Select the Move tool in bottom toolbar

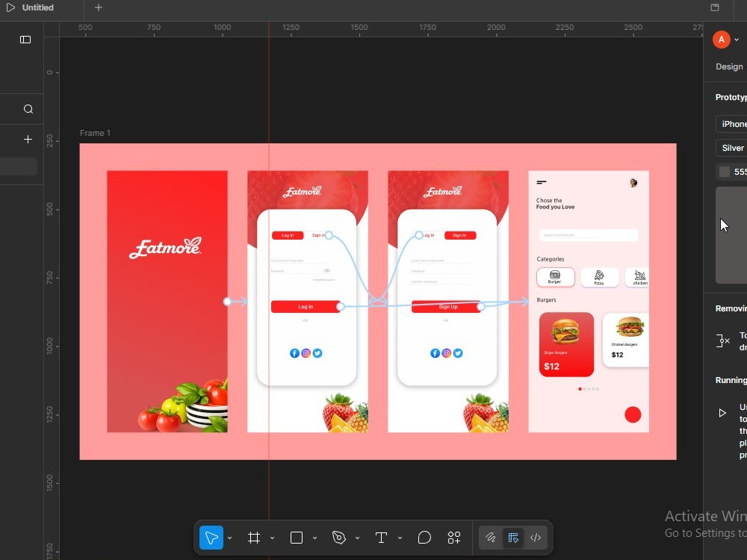tap(211, 538)
